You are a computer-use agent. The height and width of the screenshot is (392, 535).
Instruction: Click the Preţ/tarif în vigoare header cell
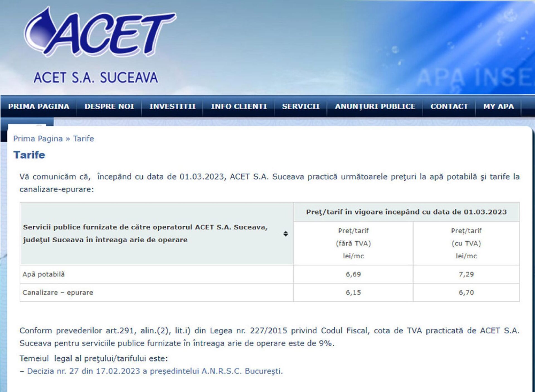tap(406, 212)
